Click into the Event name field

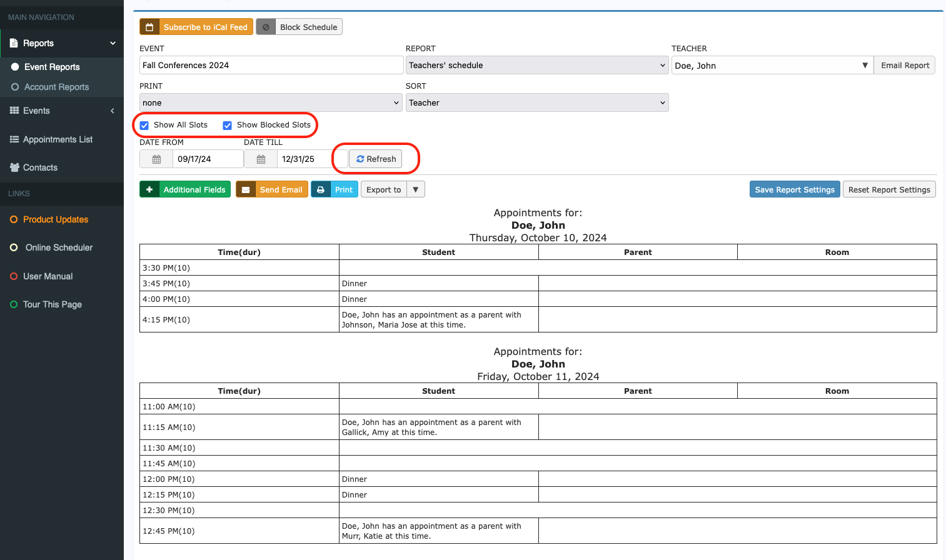coord(271,65)
